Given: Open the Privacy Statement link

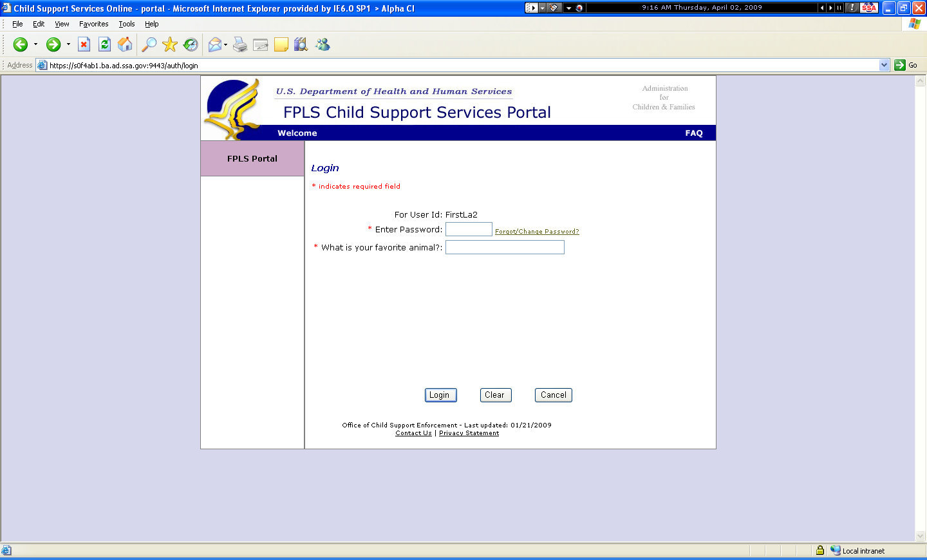Looking at the screenshot, I should [469, 433].
